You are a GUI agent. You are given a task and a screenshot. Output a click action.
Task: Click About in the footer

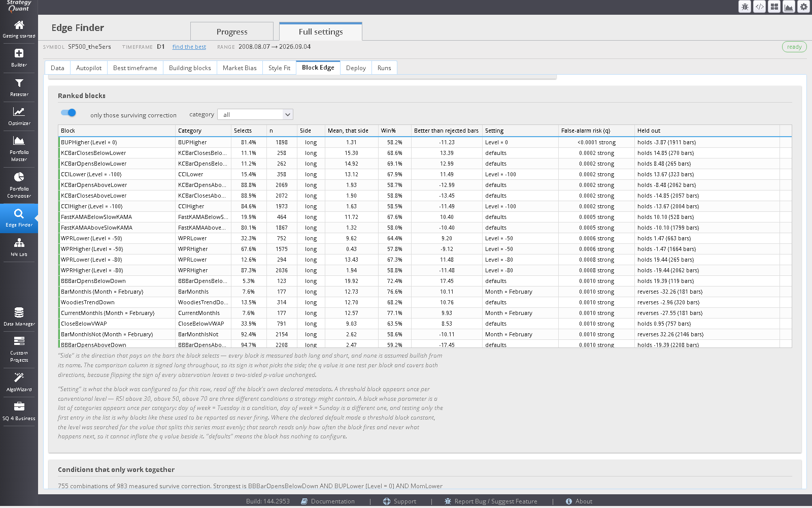(x=579, y=501)
